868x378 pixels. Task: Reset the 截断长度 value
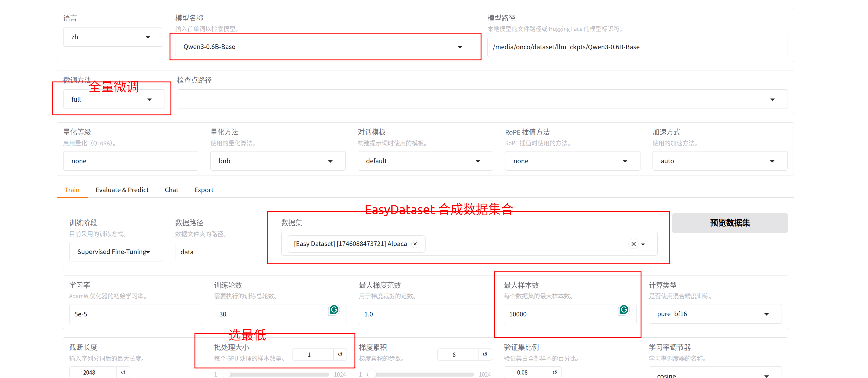pyautogui.click(x=123, y=372)
